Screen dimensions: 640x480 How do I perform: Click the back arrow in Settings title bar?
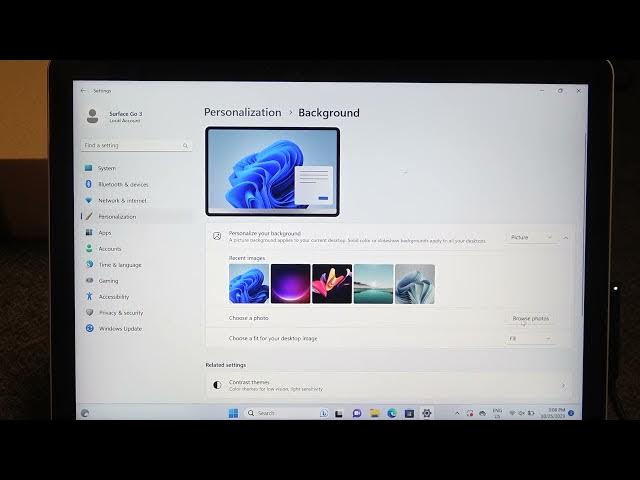coord(83,91)
